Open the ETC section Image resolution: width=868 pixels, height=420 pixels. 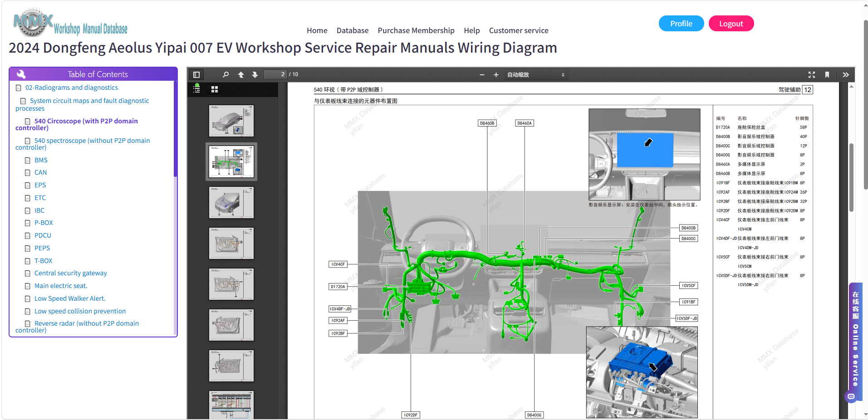40,198
